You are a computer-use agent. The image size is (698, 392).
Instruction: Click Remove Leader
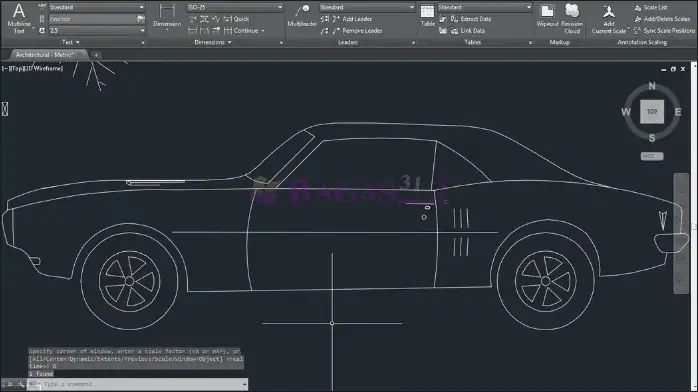pos(357,31)
